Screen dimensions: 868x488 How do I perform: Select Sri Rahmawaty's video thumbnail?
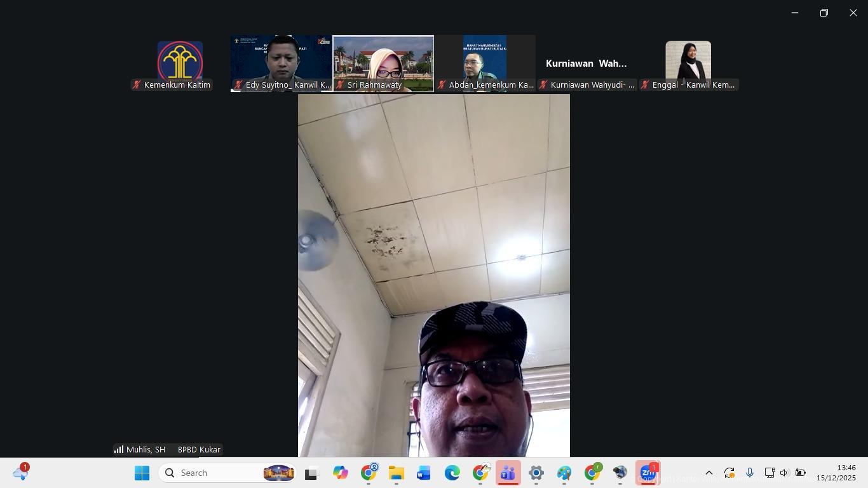[x=383, y=62]
